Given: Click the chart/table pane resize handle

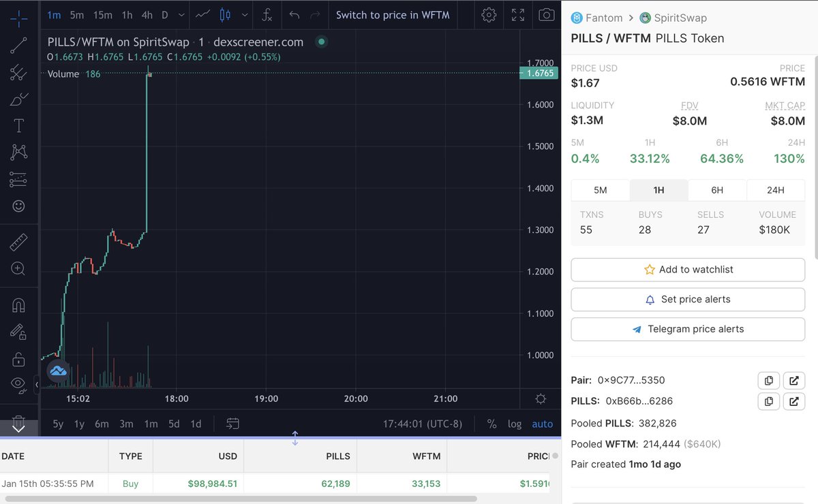Looking at the screenshot, I should point(295,438).
